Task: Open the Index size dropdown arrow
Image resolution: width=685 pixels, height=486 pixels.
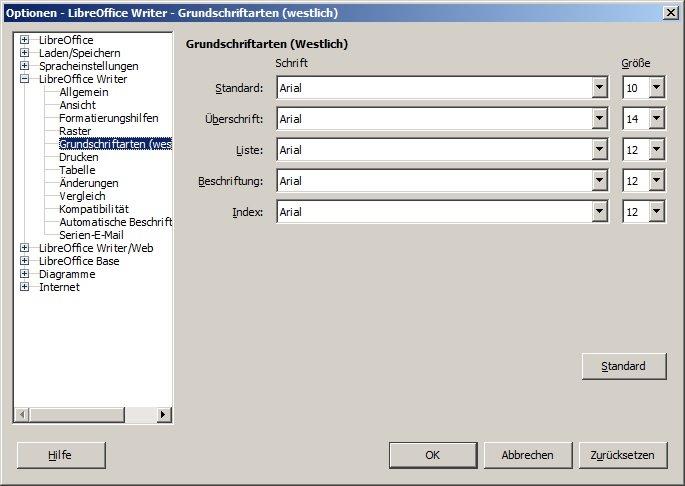Action: click(x=657, y=212)
